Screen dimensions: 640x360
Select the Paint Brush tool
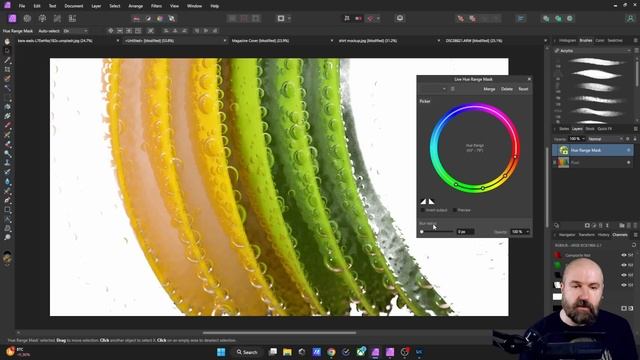[7, 125]
